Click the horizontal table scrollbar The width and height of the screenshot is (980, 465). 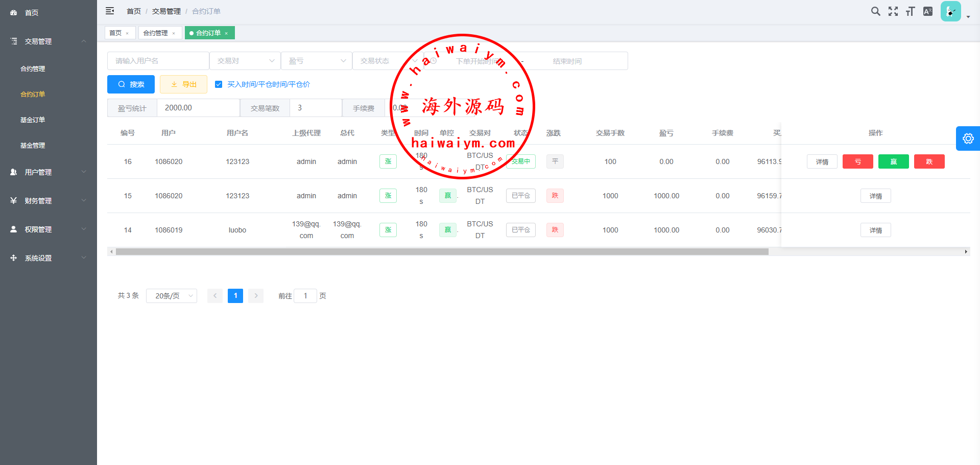[x=442, y=252]
